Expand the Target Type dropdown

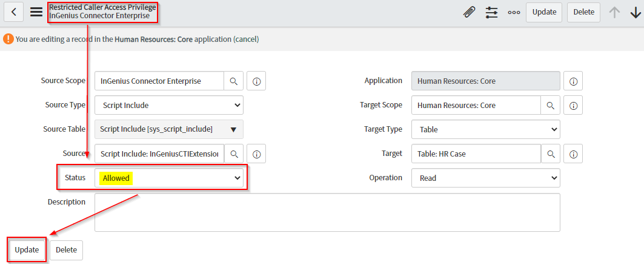coord(485,129)
